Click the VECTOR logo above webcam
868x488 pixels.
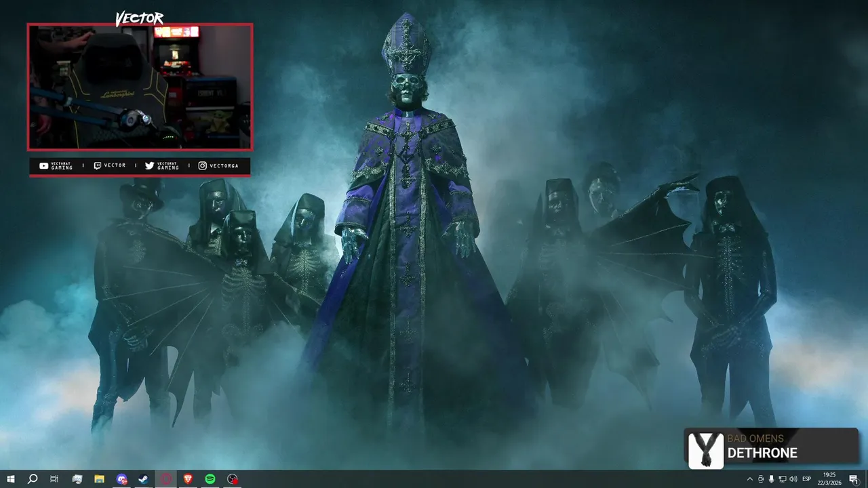[139, 18]
